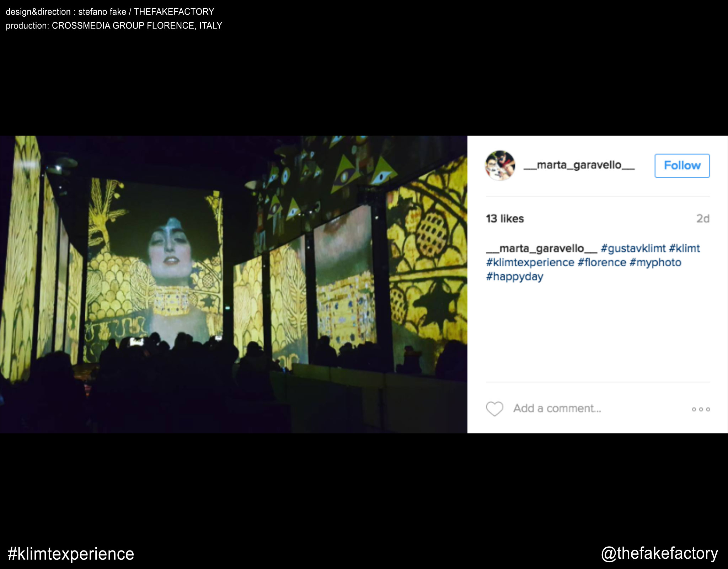The height and width of the screenshot is (569, 728).
Task: Click the @thefakefactory handle text
Action: tap(659, 553)
